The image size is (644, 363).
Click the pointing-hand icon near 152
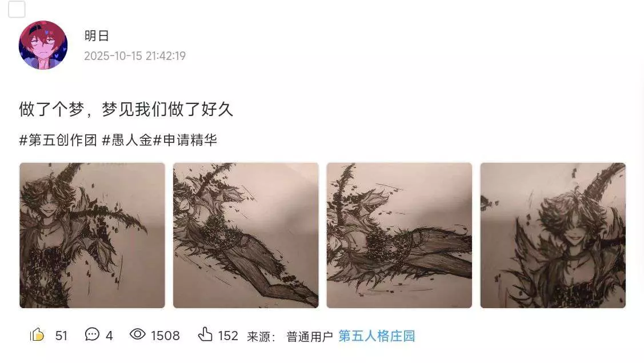pyautogui.click(x=205, y=334)
